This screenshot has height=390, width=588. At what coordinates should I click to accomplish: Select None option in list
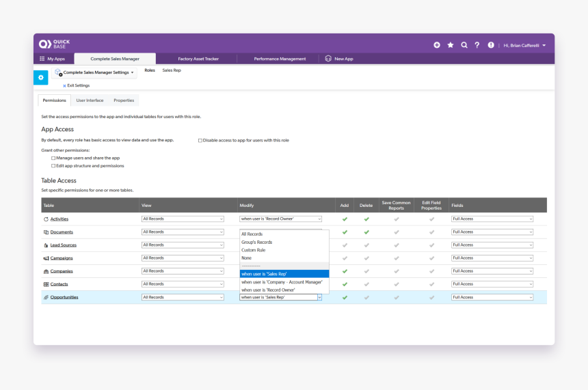tap(284, 258)
